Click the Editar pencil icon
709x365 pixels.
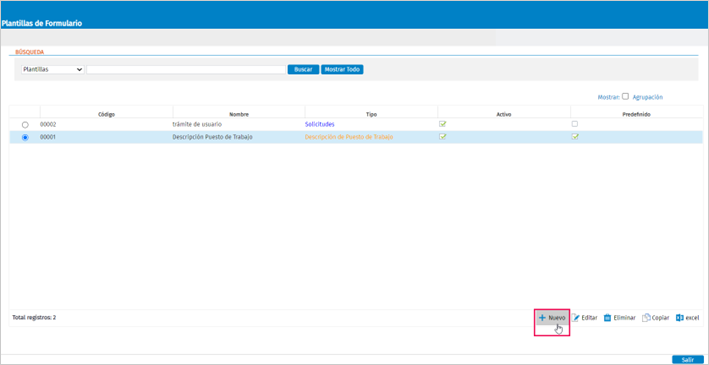coord(576,318)
